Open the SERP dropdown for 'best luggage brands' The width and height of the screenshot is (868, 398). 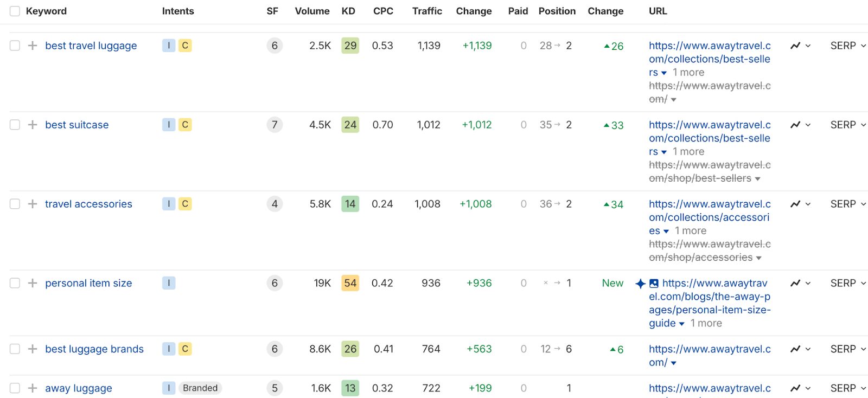pos(848,349)
